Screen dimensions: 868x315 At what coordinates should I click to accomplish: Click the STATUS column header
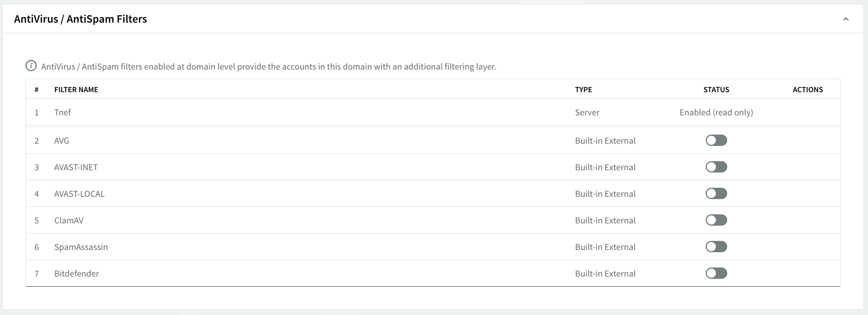click(716, 89)
